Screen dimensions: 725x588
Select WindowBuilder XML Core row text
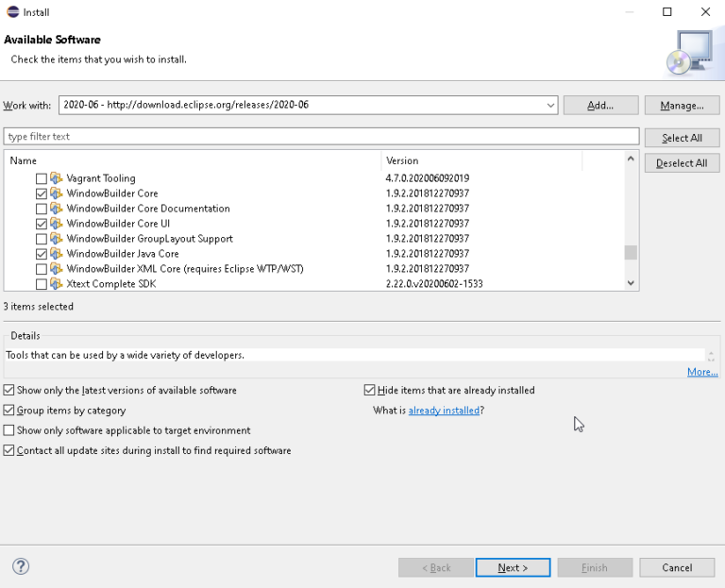185,269
